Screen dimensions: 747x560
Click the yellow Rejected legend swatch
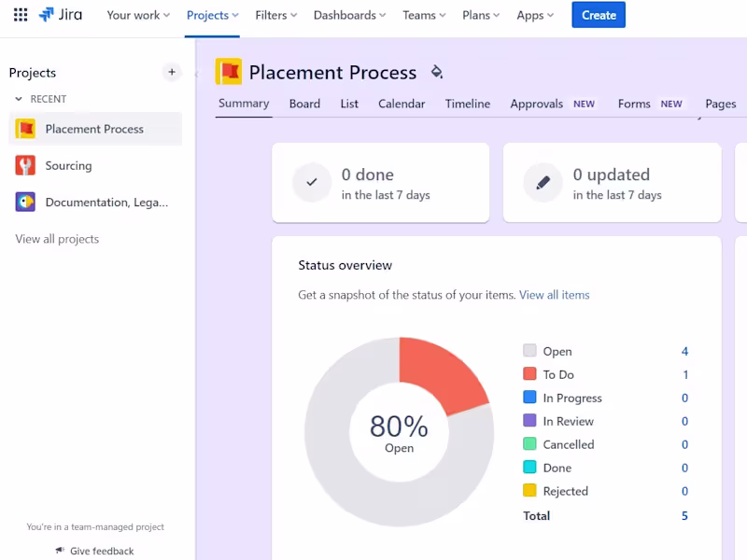[x=529, y=490]
